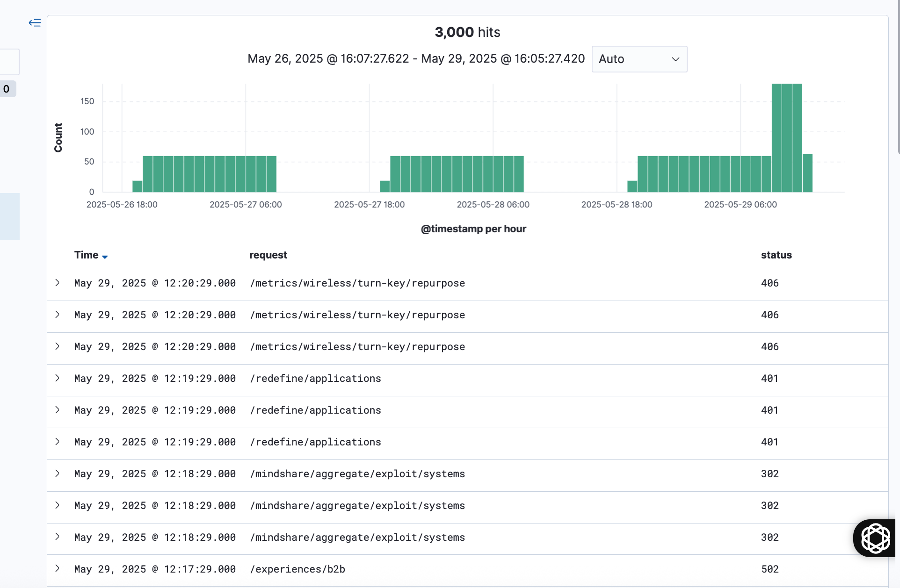Click the page vertical scrollbar

[898, 77]
